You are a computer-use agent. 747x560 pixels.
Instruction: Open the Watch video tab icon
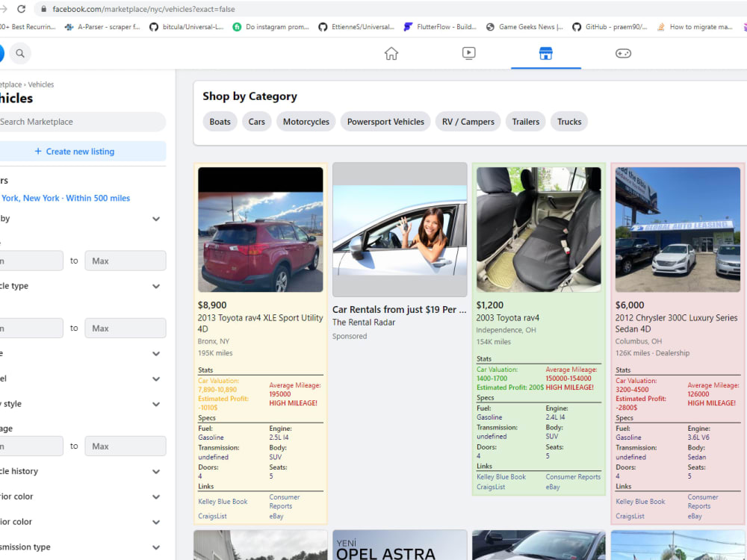469,53
